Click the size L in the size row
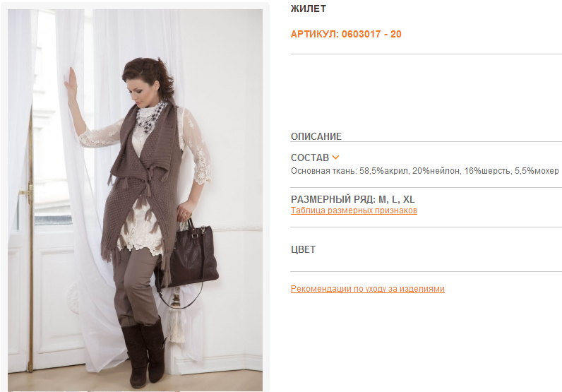562x392 pixels. pyautogui.click(x=394, y=199)
